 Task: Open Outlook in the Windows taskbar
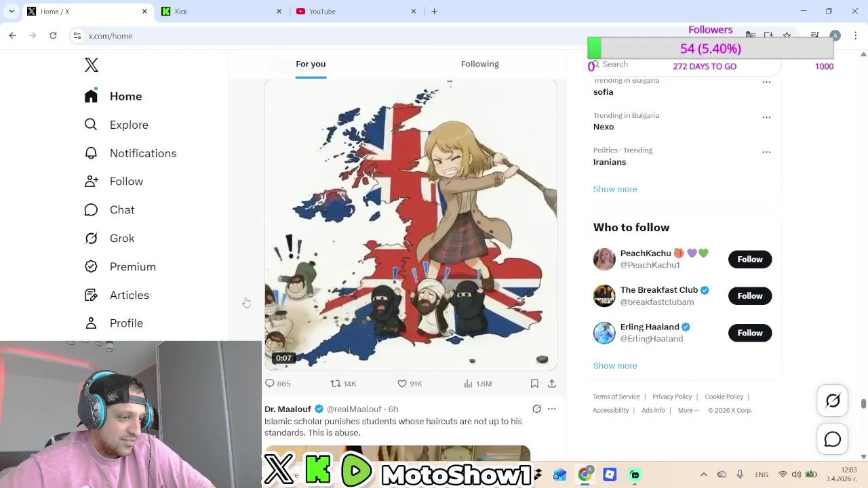[x=559, y=474]
